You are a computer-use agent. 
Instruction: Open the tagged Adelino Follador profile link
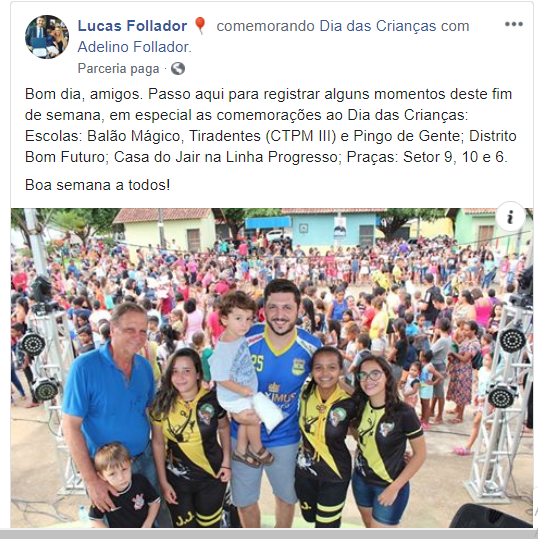[134, 47]
